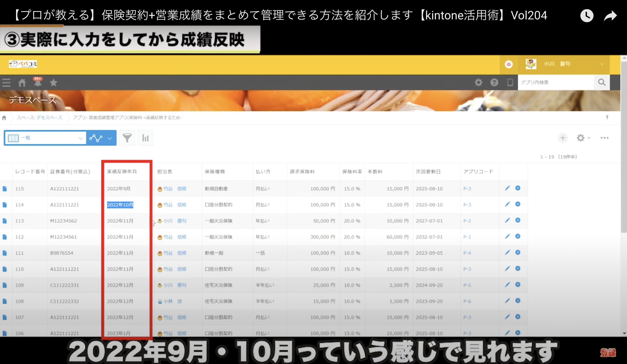This screenshot has width=627, height=364.
Task: Click the アプリ内検索 search field
Action: (556, 82)
